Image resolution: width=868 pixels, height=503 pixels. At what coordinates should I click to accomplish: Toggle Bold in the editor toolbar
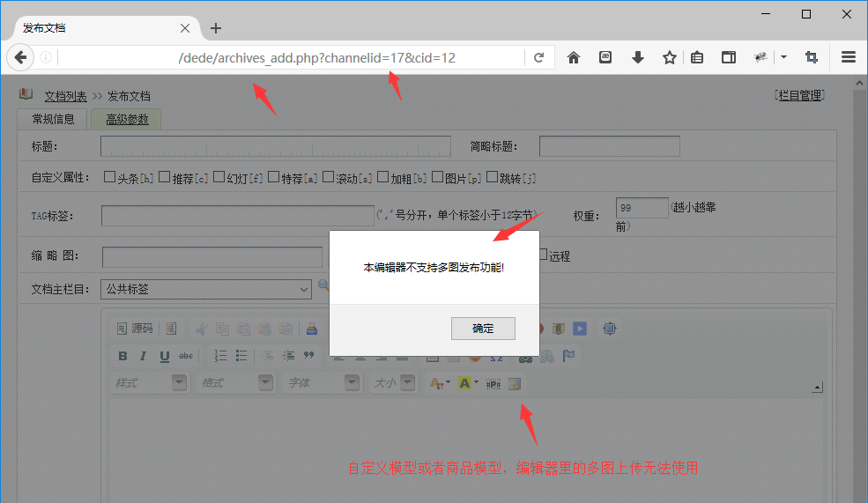point(123,357)
